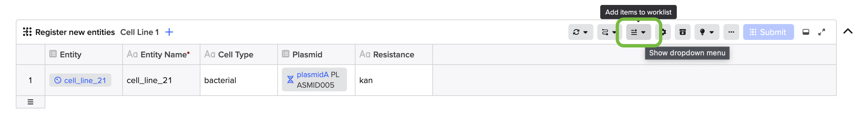The height and width of the screenshot is (120, 868).
Task: Select the Entity Name cell cell_line_21
Action: tap(161, 80)
